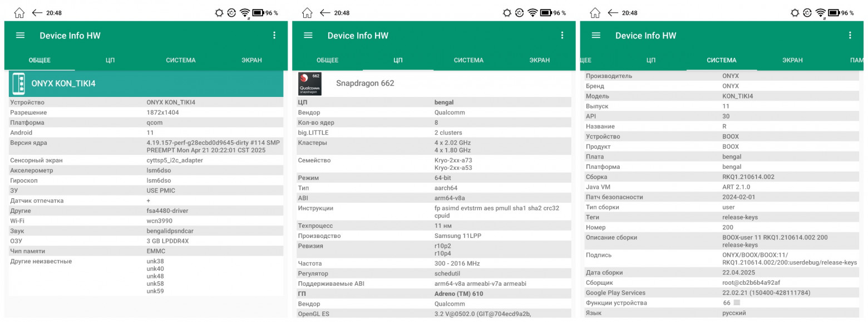Tap the Qualcomm Snapdragon 662 logo
This screenshot has height=322, width=868.
coord(310,83)
